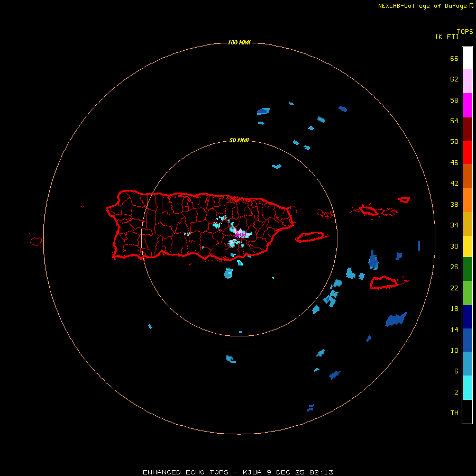Choose the gold legend band above yellow

[467, 224]
